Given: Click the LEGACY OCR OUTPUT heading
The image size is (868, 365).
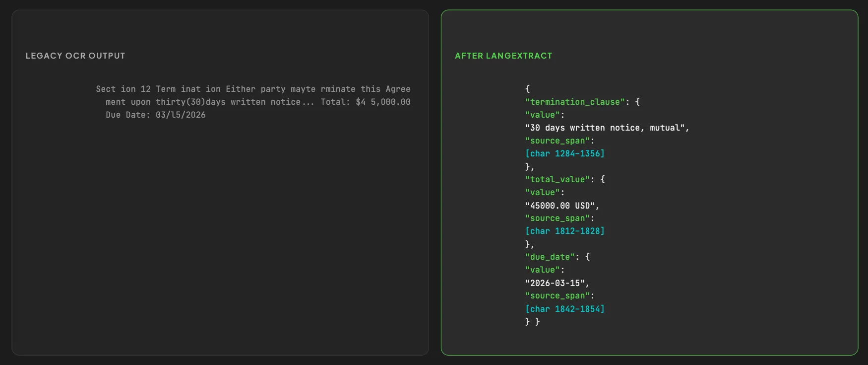Looking at the screenshot, I should point(75,56).
